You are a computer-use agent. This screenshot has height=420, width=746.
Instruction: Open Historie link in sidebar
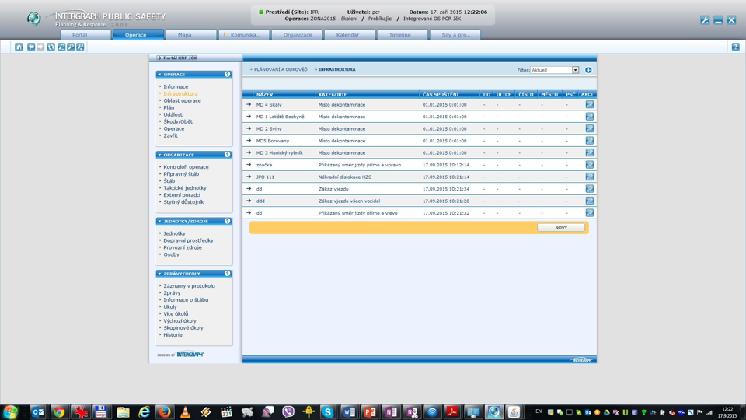click(x=173, y=335)
